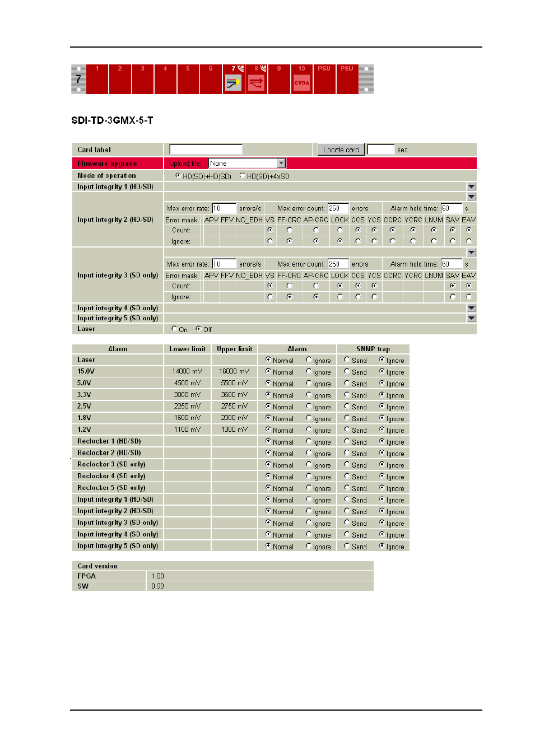
Task: Set 5.0V alarm to Ignore
Action: pos(309,383)
